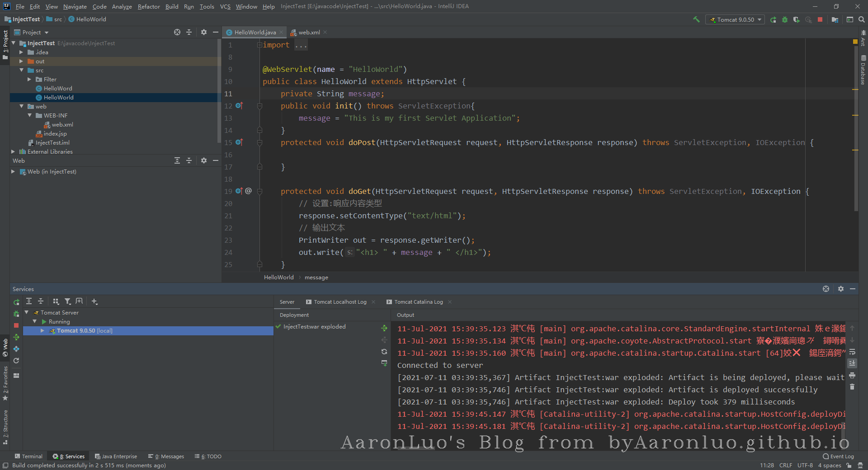Toggle scroll to end of console
Screen dimensions: 868x470
pos(852,363)
